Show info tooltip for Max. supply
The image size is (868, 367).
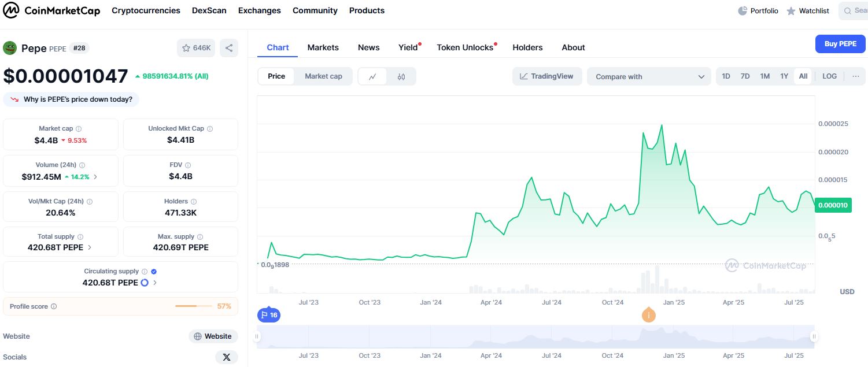(200, 237)
